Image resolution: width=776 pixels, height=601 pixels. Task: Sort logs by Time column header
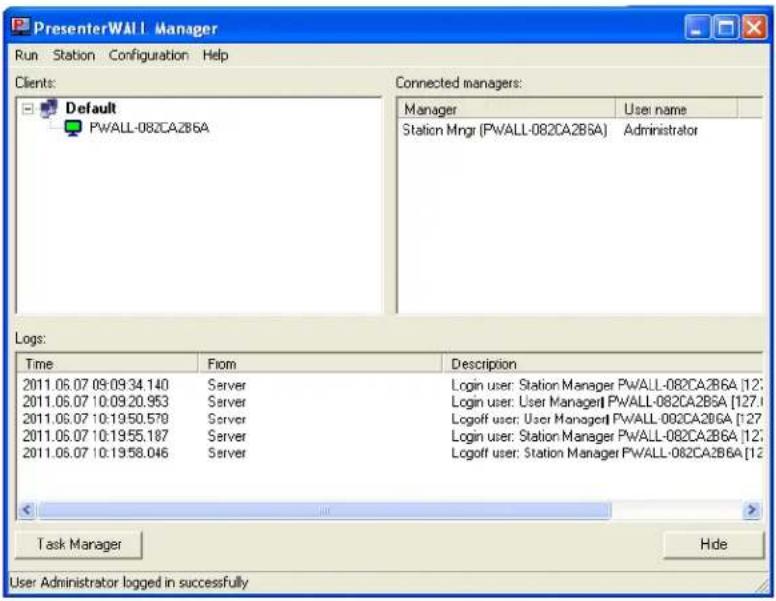[x=107, y=364]
